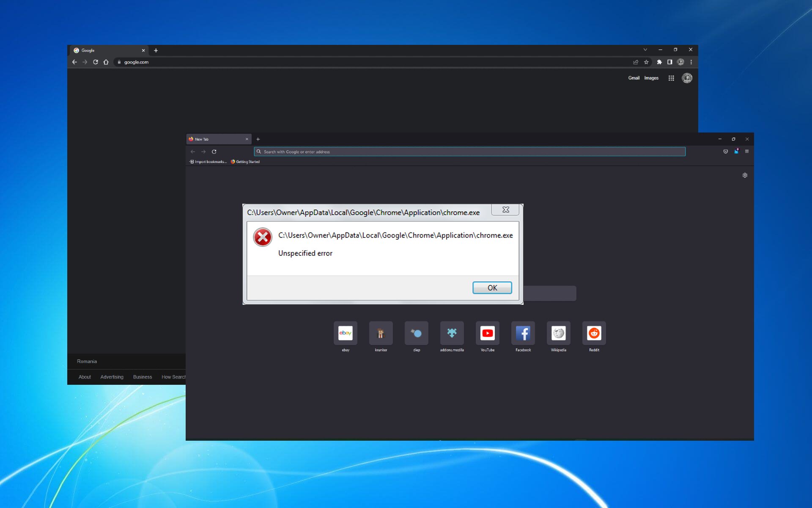Open Chrome tab search chevron
The image size is (812, 508).
(645, 50)
